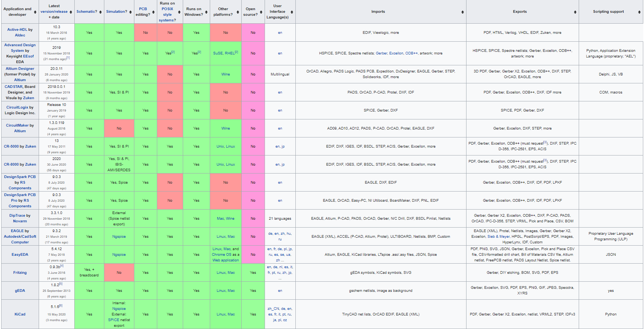The width and height of the screenshot is (644, 329).
Task: Sort by Runs on Windows? arrows
Action: click(x=206, y=12)
